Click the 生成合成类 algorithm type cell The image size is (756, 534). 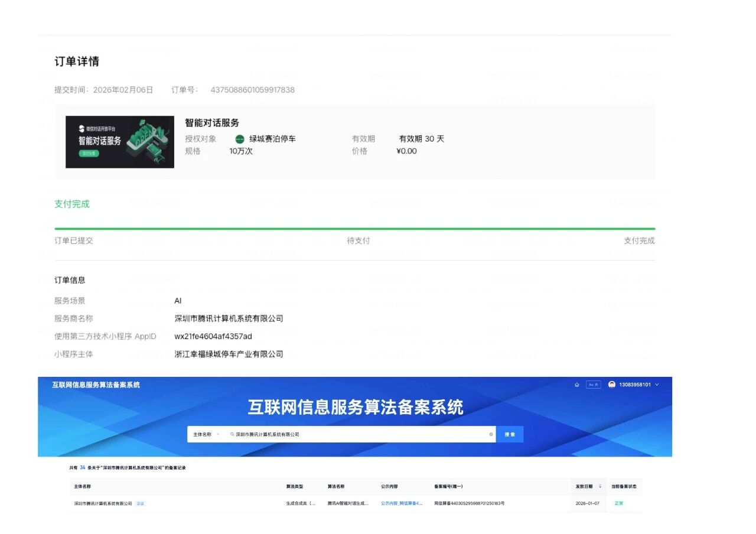click(x=301, y=503)
